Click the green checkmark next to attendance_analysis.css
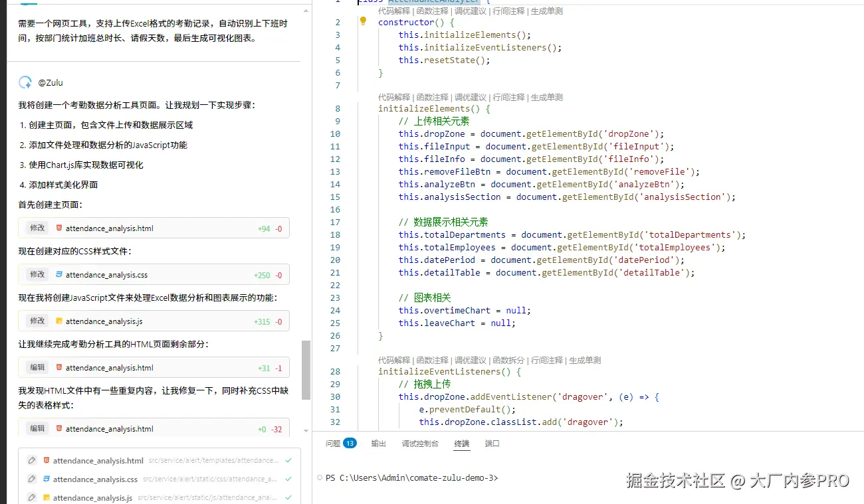Image resolution: width=864 pixels, height=504 pixels. pyautogui.click(x=288, y=478)
